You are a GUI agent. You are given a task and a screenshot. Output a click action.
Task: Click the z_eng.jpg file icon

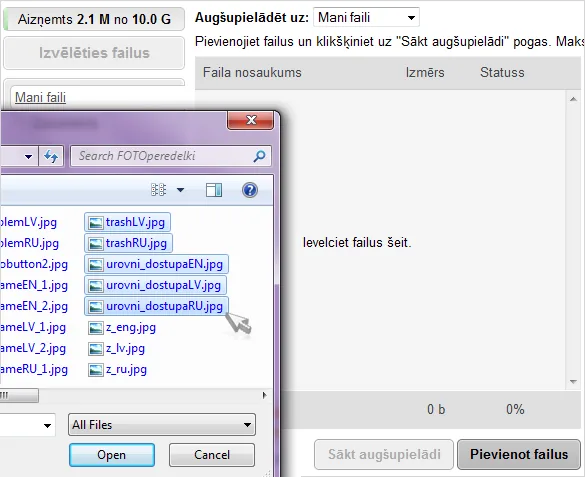[96, 327]
